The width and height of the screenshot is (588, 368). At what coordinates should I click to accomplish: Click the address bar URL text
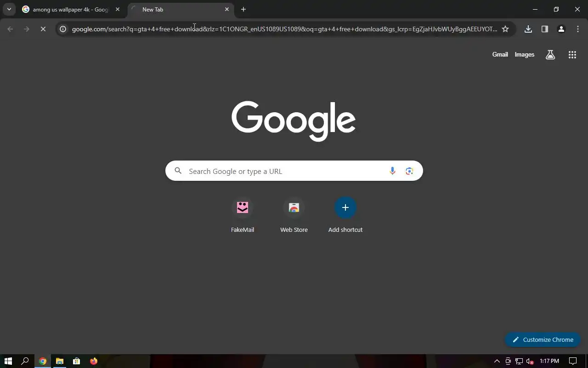(x=284, y=29)
